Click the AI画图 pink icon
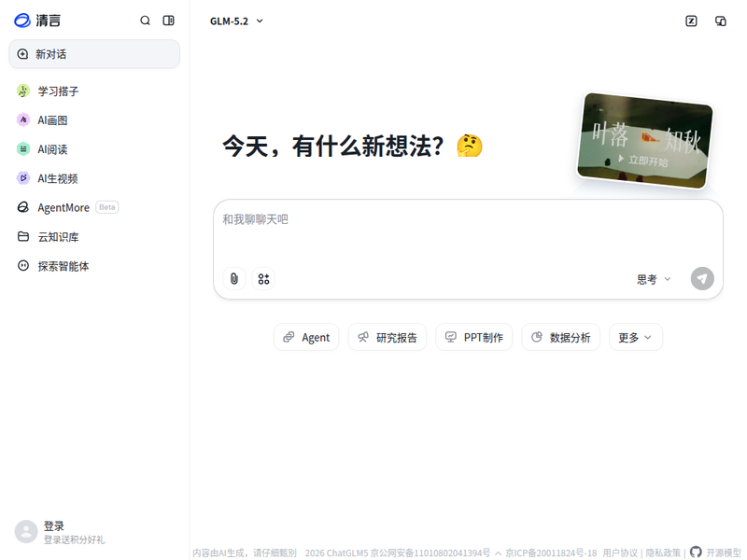Image resolution: width=747 pixels, height=560 pixels. pos(22,119)
